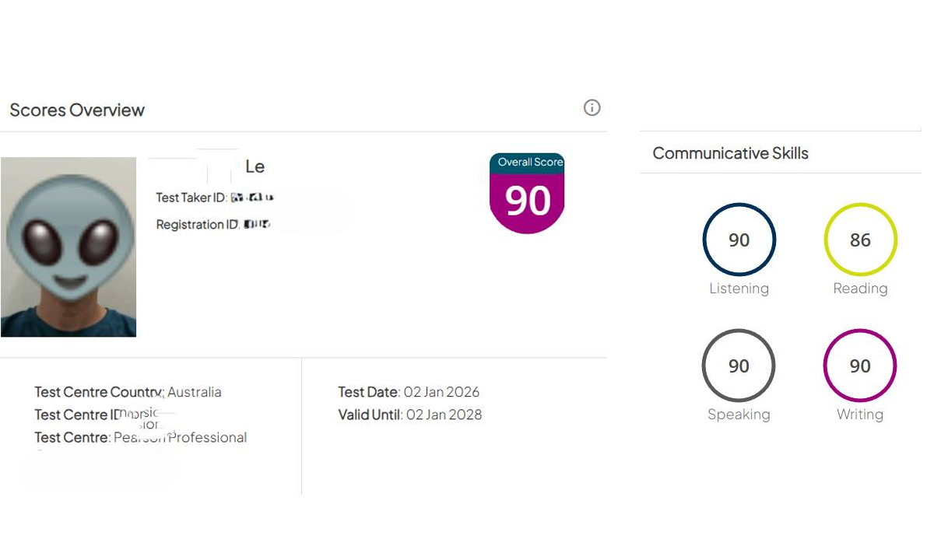The image size is (934, 560).
Task: Click the Listening label under the score
Action: tap(739, 289)
